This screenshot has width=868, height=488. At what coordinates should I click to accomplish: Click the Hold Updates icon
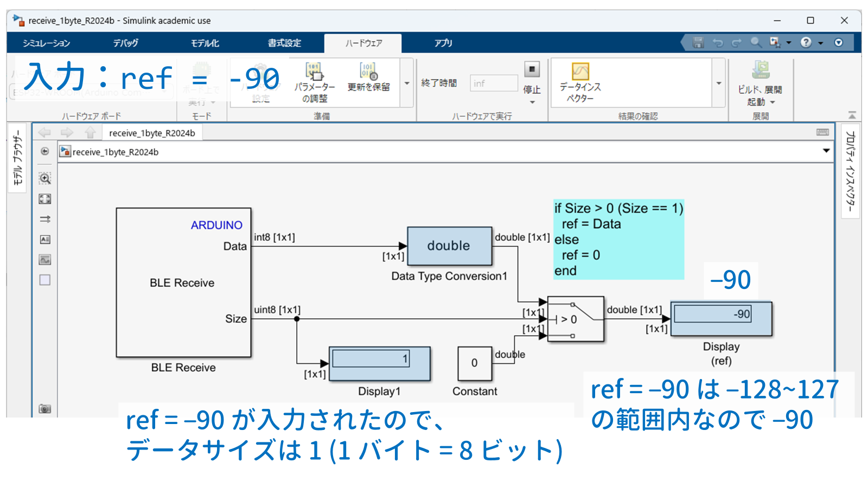368,77
